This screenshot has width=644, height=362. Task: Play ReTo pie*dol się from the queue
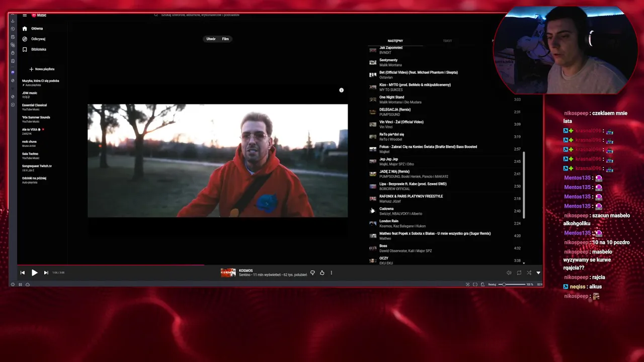coord(445,137)
